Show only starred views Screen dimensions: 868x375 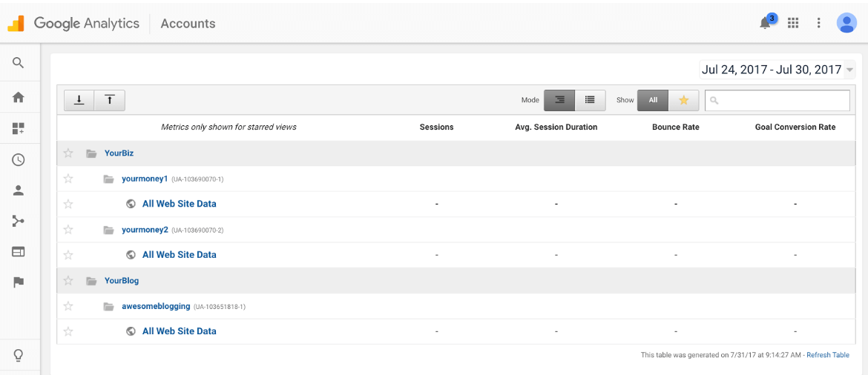[684, 100]
